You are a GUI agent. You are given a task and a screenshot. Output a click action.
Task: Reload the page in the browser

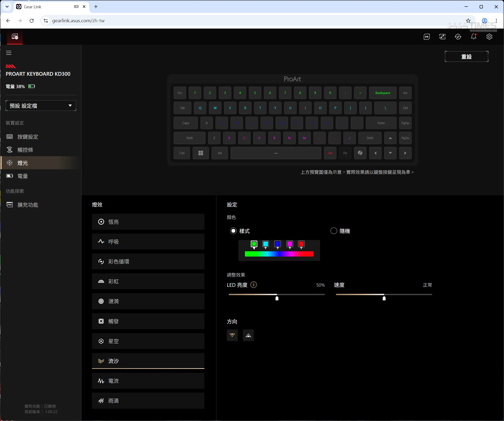click(31, 21)
